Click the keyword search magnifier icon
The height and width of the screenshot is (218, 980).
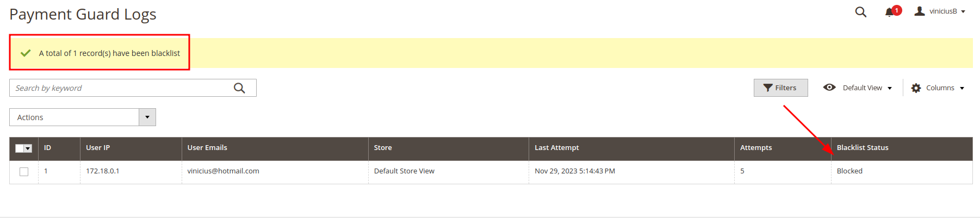pos(239,88)
